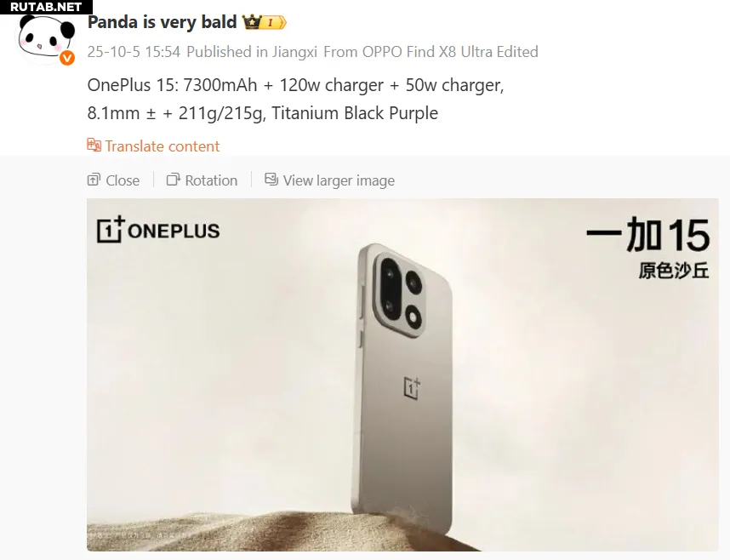Viewport: 730px width, 560px height.
Task: Click the OnePlus logo in the image
Action: pyautogui.click(x=158, y=230)
